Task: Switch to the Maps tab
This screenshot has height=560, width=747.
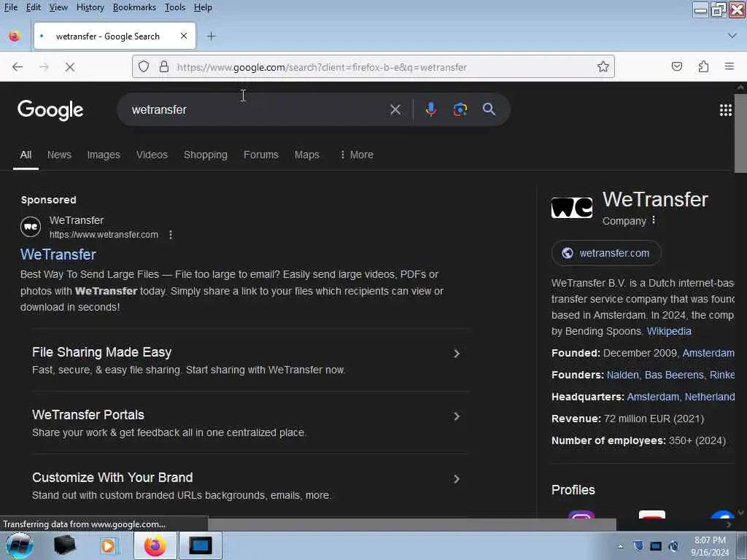Action: [x=307, y=155]
